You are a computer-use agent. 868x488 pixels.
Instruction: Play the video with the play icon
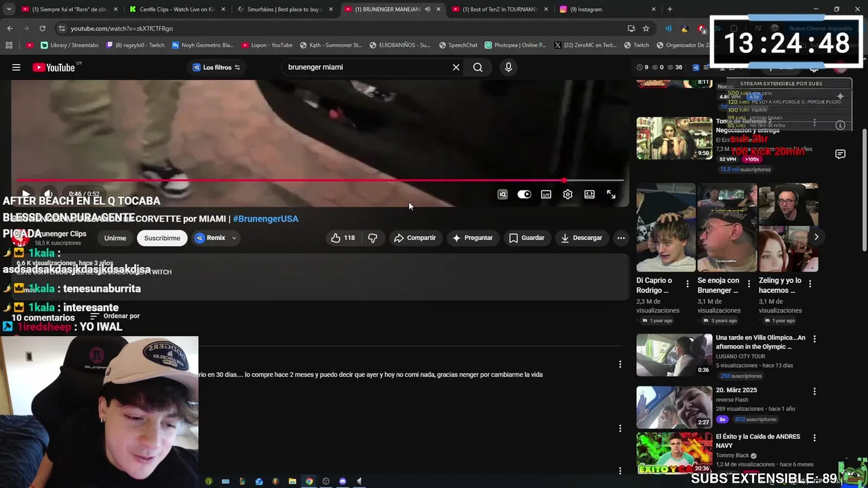pyautogui.click(x=26, y=195)
